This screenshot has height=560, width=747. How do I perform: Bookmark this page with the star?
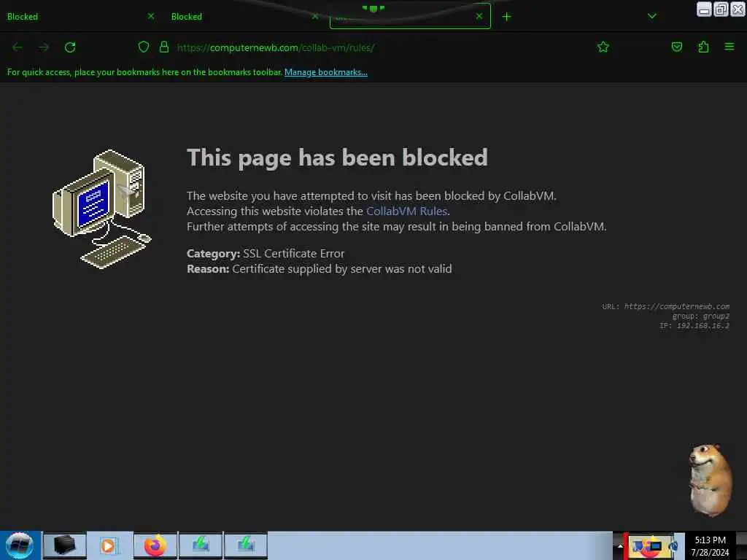pos(603,47)
